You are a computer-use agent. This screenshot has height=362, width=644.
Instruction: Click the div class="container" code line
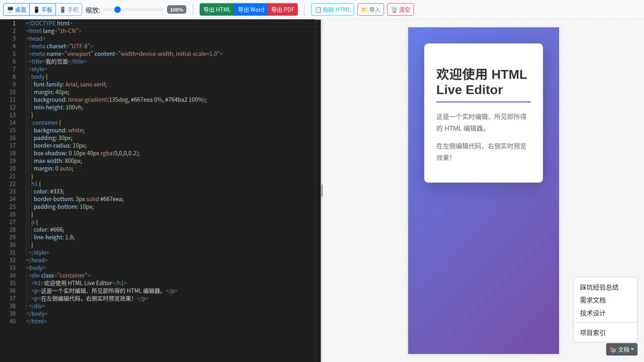click(x=60, y=276)
